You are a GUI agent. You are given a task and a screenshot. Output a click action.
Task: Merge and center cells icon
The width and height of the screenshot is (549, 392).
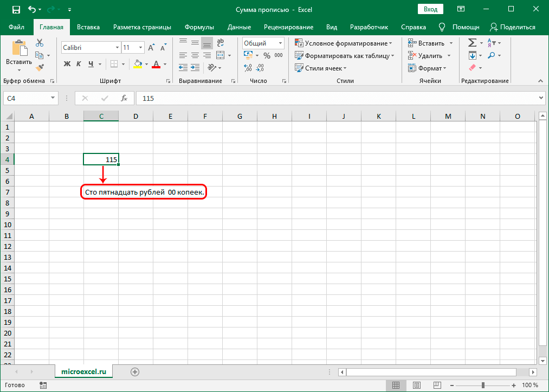[x=220, y=55]
